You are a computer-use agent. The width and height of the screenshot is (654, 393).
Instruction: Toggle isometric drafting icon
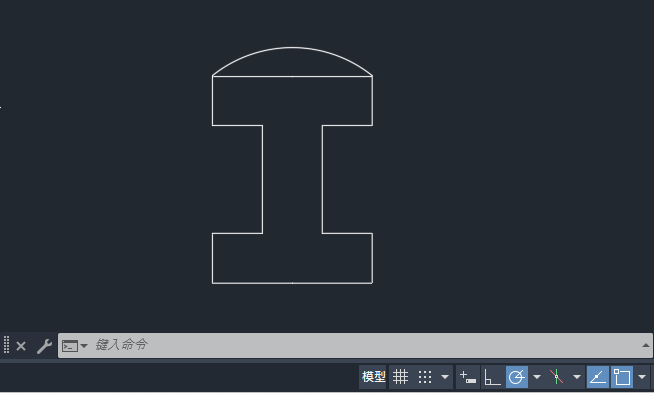(x=556, y=377)
